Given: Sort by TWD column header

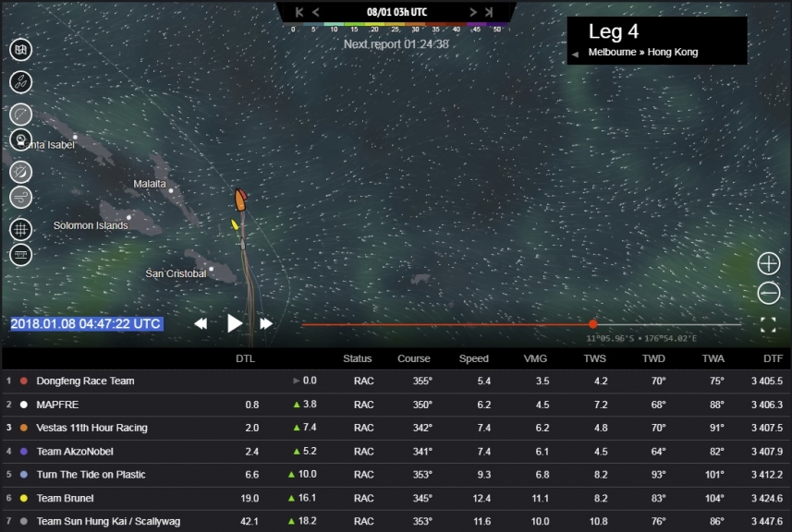Looking at the screenshot, I should [653, 358].
